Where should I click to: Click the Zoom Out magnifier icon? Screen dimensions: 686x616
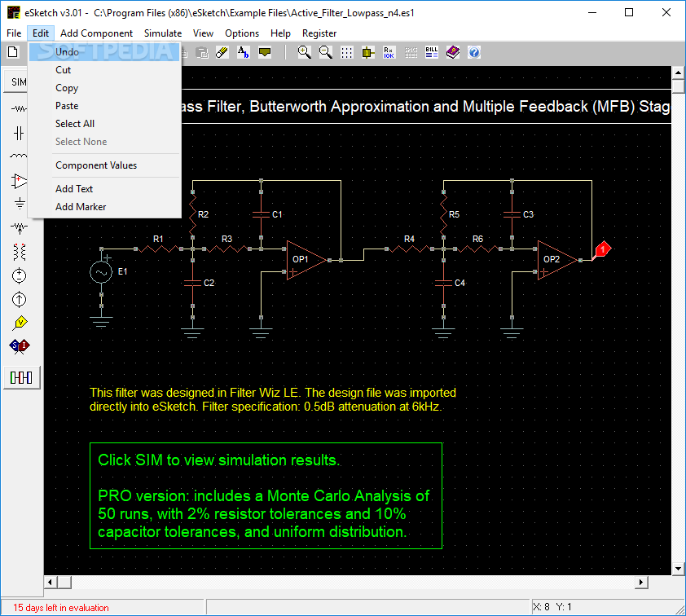click(x=325, y=52)
